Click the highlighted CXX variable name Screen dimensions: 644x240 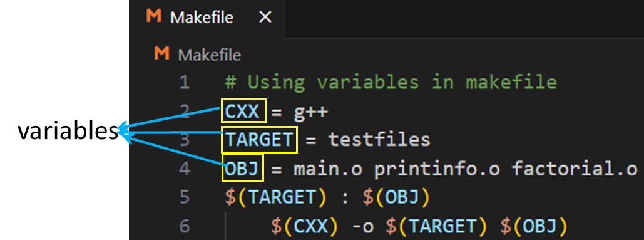click(244, 110)
